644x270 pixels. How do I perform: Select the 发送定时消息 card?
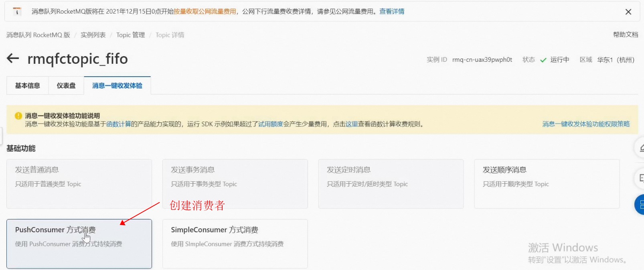(391, 184)
